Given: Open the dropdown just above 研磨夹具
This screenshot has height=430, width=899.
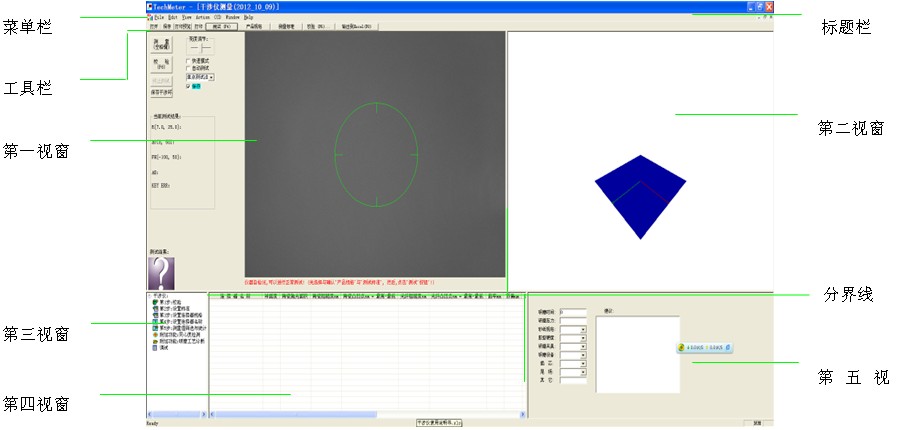Looking at the screenshot, I should (583, 338).
